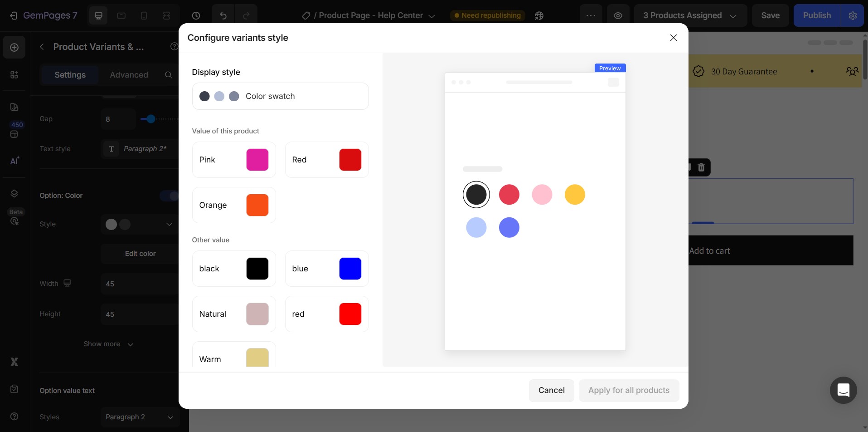Toggle the page preview eye icon
Viewport: 868px width, 432px height.
(618, 15)
